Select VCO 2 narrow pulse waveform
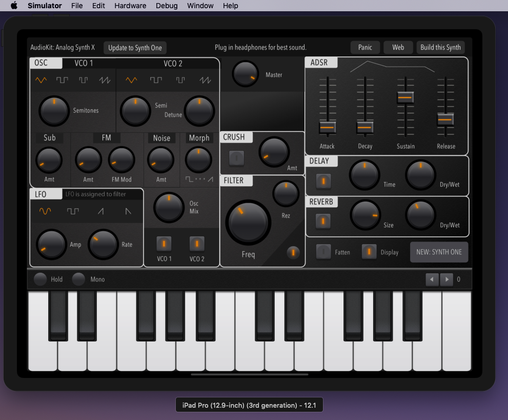The height and width of the screenshot is (420, 508). (180, 79)
